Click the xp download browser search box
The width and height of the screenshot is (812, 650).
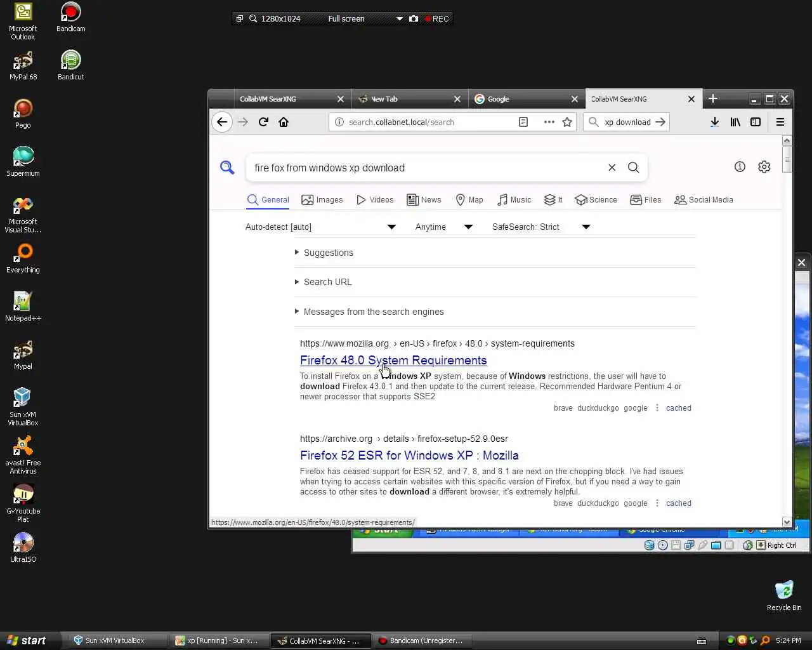pos(627,122)
